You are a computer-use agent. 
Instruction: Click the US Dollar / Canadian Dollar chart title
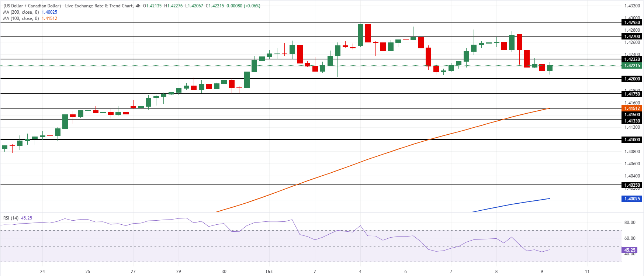[x=68, y=6]
